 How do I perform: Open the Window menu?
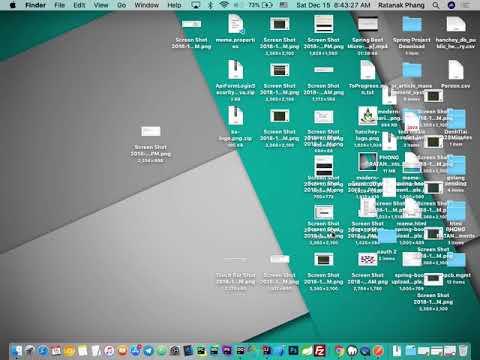click(x=147, y=5)
